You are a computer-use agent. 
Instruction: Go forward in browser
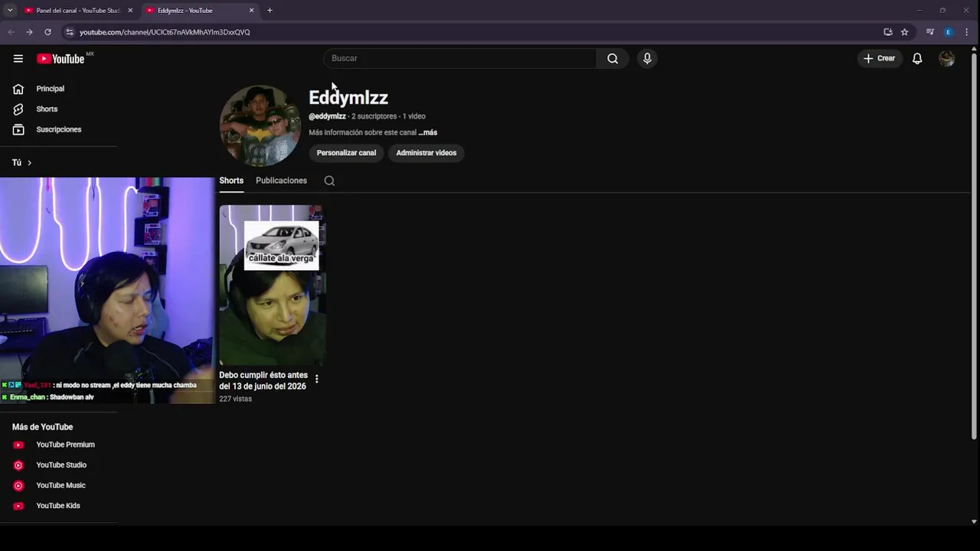pos(29,32)
